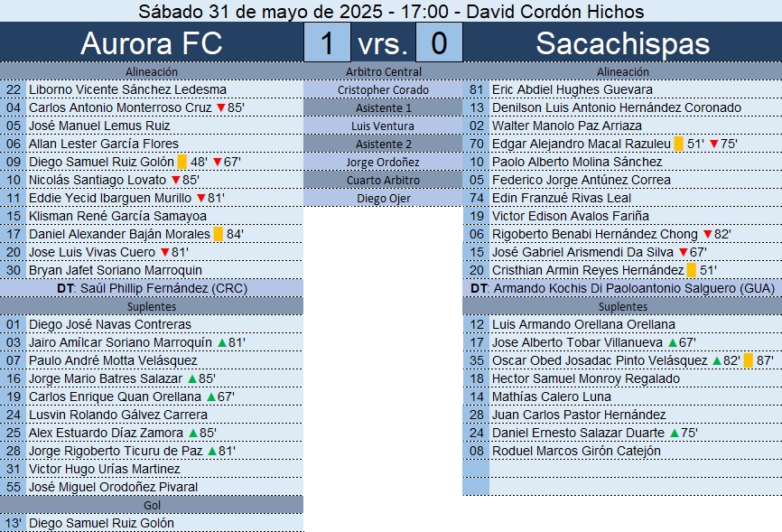Click yellow card icon next to Diego Samuel Ruiz Golón
The height and width of the screenshot is (532, 782).
pos(182,162)
